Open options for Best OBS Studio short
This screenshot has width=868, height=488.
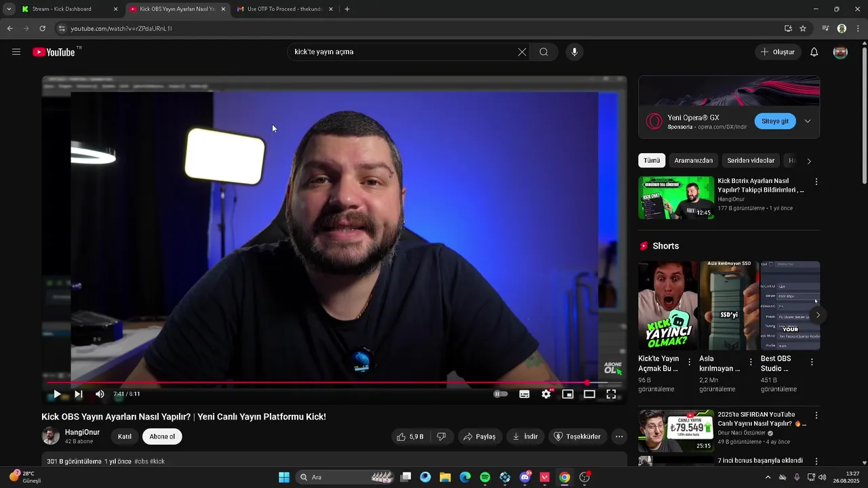(812, 362)
